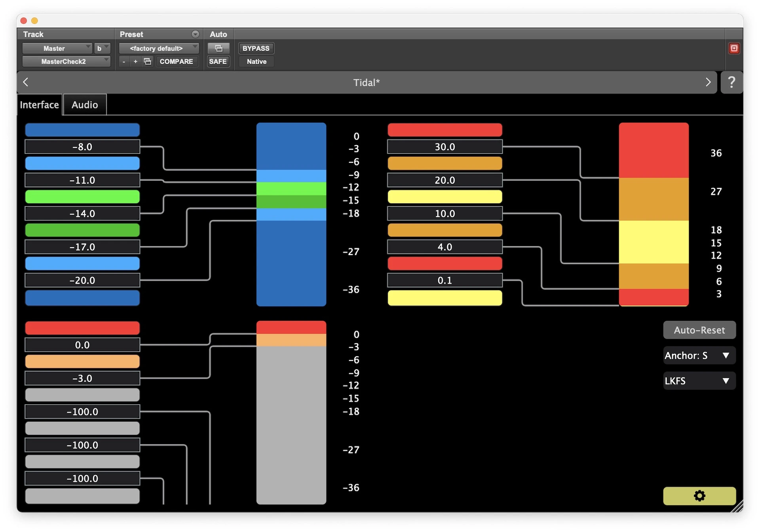Viewport: 760px width, 532px height.
Task: Select the Interface tab
Action: [39, 105]
